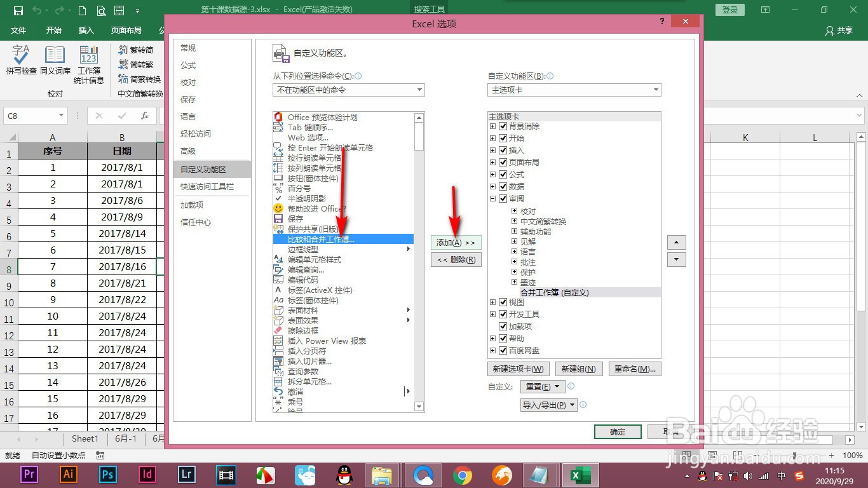Open the 主选项卡 ribbon dropdown
The image size is (868, 488).
(x=574, y=90)
